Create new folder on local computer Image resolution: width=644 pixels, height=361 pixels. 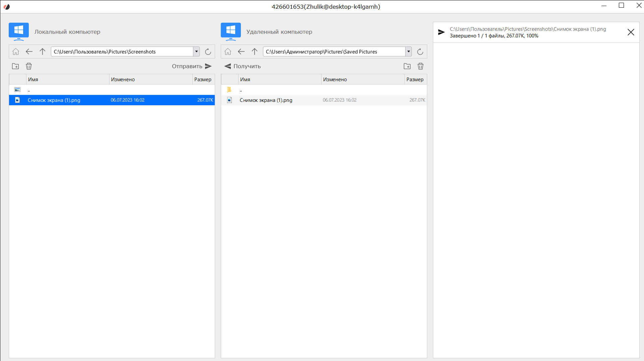15,66
